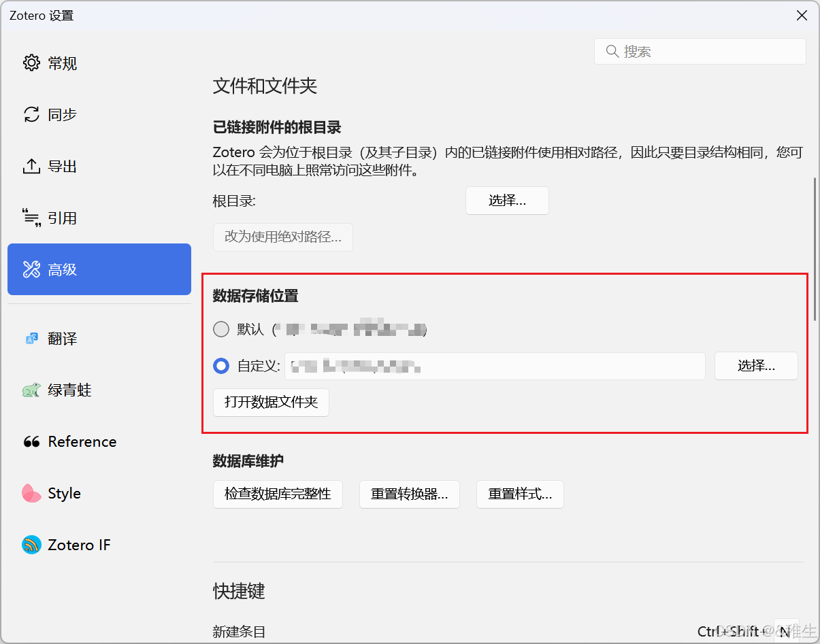The width and height of the screenshot is (820, 644).
Task: Click the 文件和文件夹 heading
Action: click(x=265, y=86)
